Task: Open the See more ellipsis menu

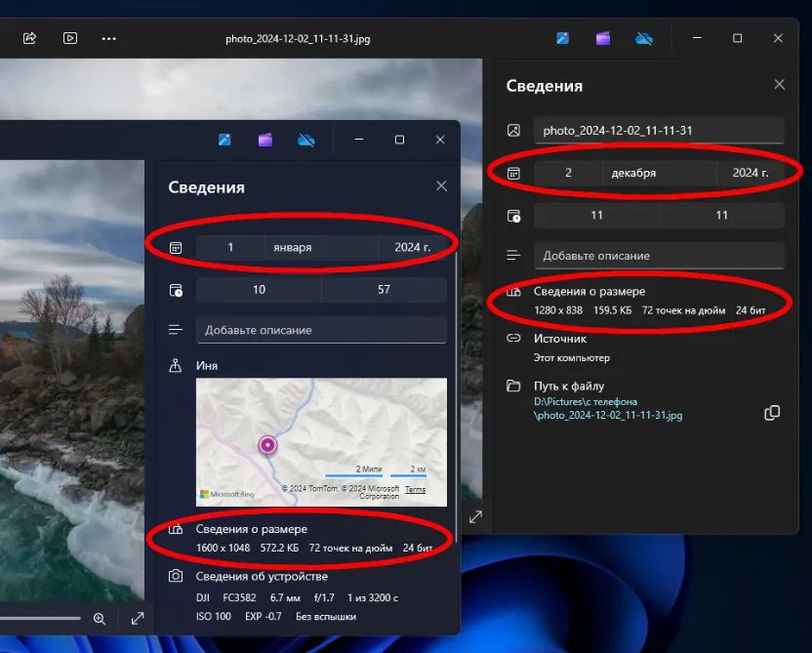Action: click(x=108, y=38)
